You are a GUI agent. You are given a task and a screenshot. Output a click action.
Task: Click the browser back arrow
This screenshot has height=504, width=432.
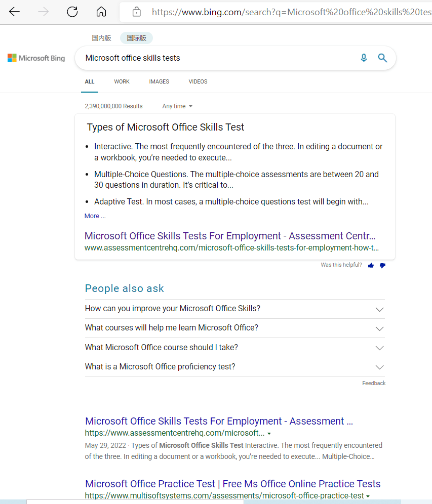pos(14,12)
